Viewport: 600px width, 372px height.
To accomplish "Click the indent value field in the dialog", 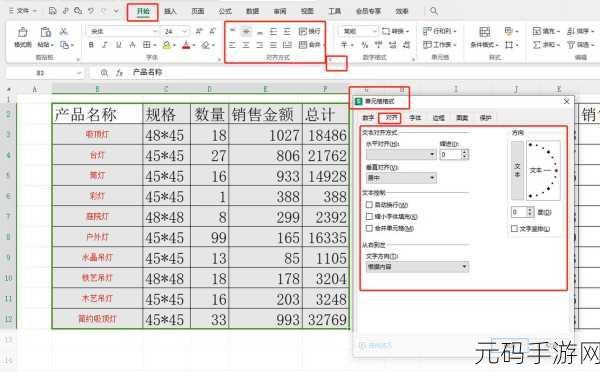I will click(x=451, y=155).
